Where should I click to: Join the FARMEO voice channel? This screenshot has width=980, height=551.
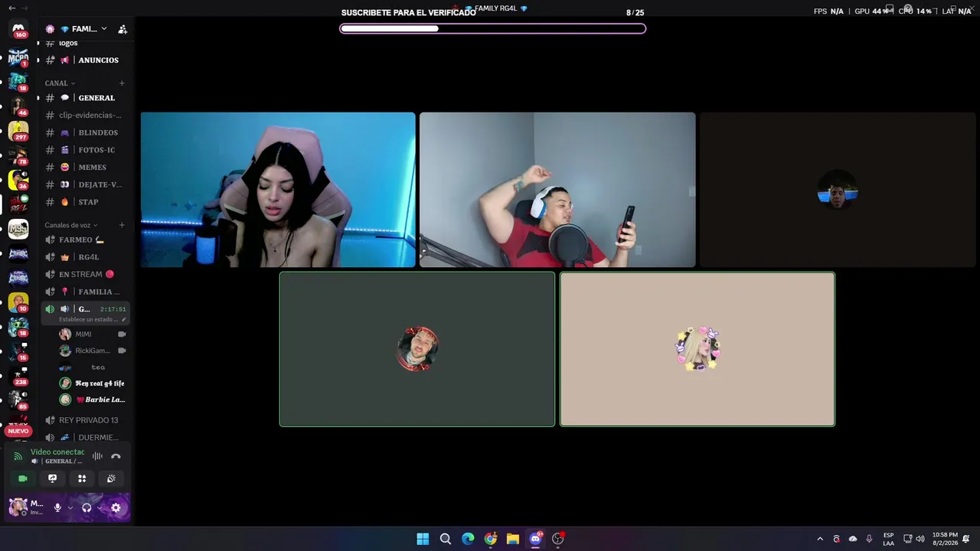tap(85, 240)
